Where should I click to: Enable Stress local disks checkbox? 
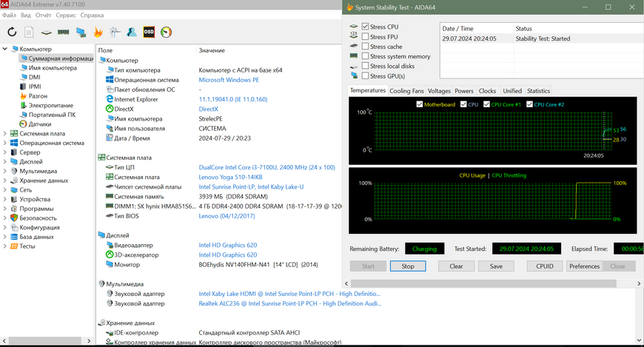pyautogui.click(x=365, y=66)
